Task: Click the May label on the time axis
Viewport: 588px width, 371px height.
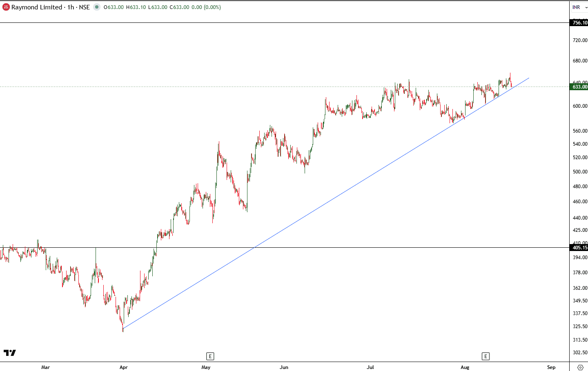Action: point(206,367)
